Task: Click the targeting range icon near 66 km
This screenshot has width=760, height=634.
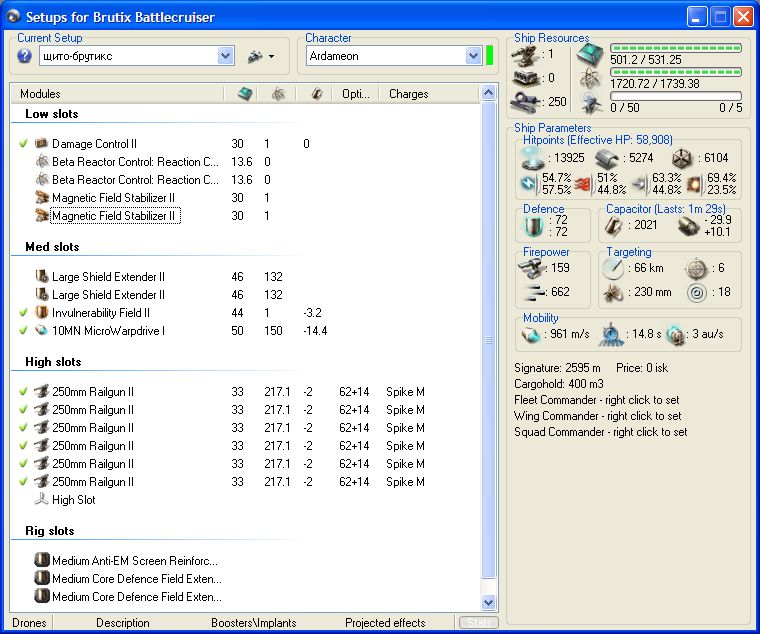Action: tap(613, 269)
